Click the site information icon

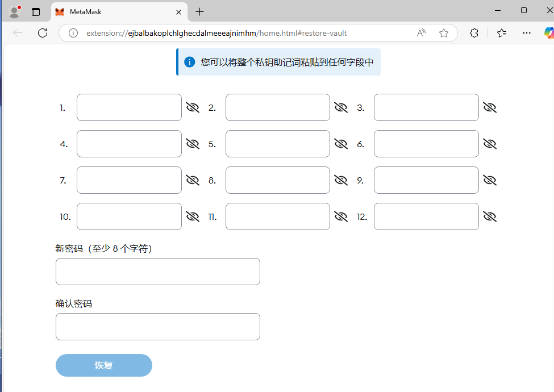point(73,33)
